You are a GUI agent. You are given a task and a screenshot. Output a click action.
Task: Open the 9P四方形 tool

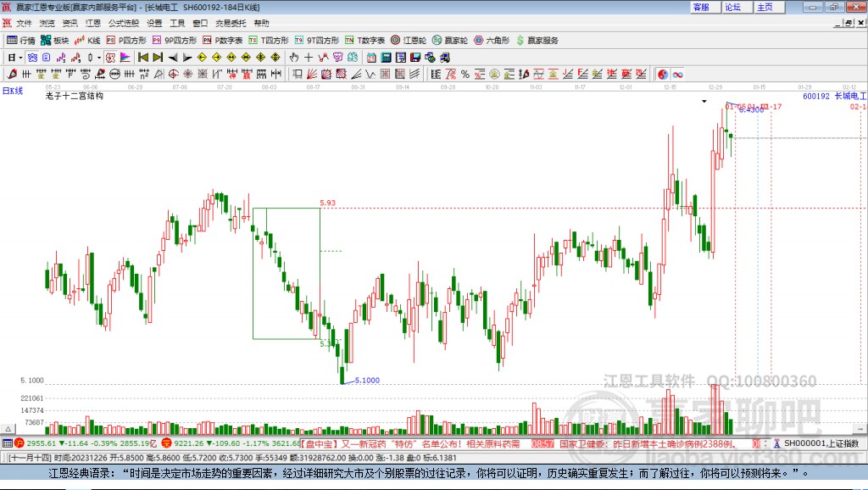(175, 41)
